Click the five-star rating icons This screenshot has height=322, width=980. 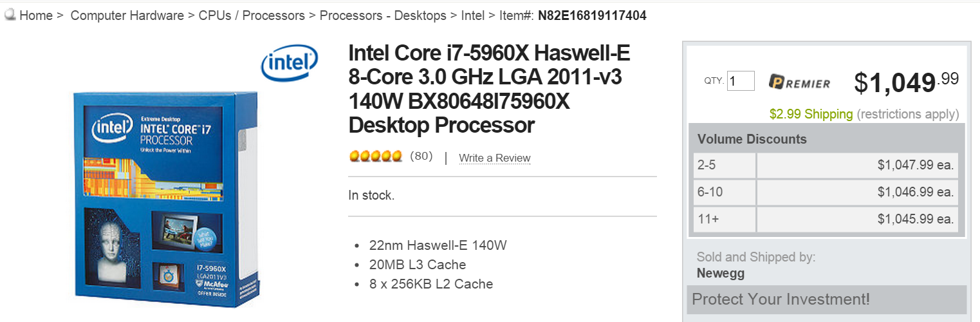click(x=376, y=156)
